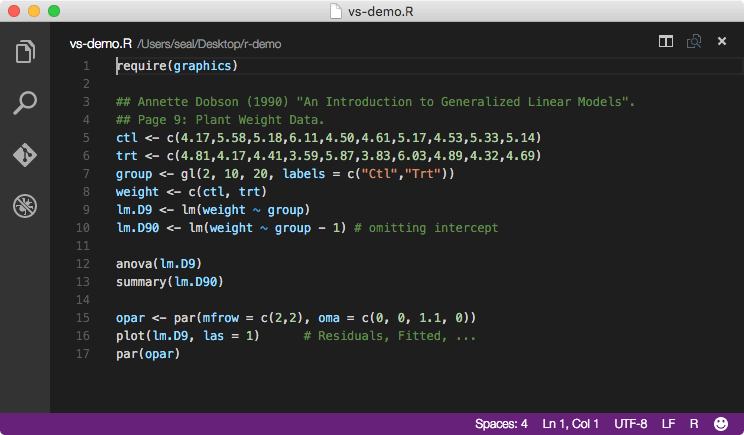Screen dimensions: 744x435
Task: Change LF end-of-line sequence
Action: [x=668, y=424]
